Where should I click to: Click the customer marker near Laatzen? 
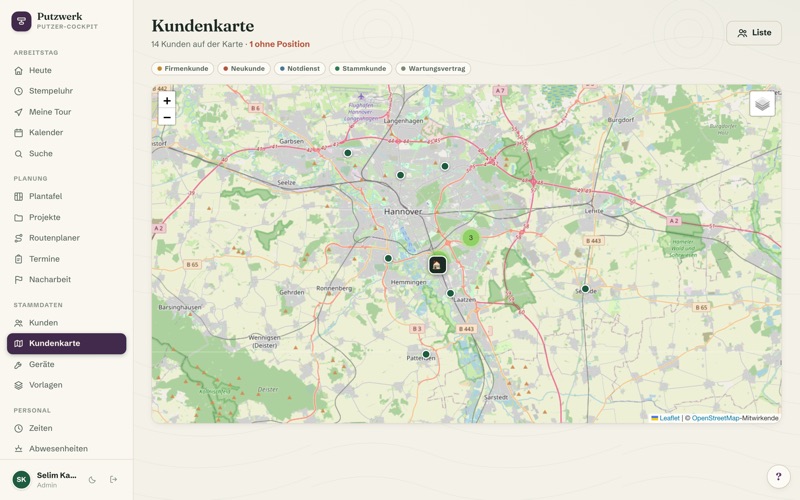[450, 293]
